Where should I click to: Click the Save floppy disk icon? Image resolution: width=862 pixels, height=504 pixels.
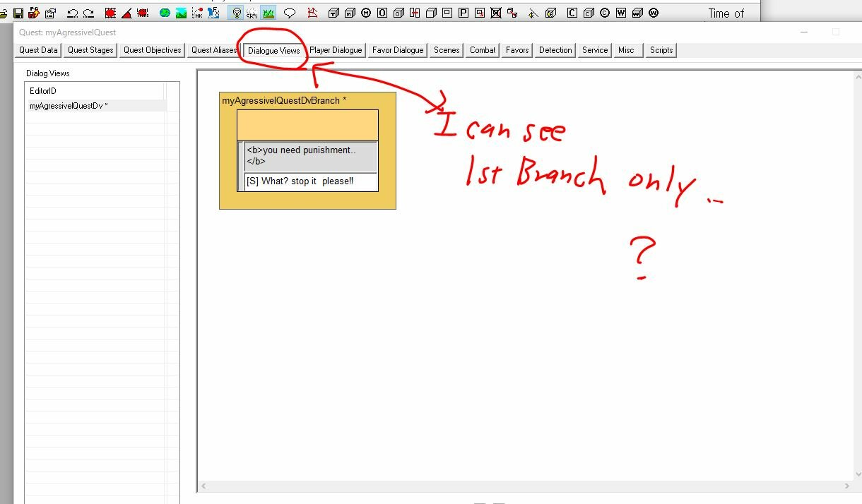(x=18, y=13)
